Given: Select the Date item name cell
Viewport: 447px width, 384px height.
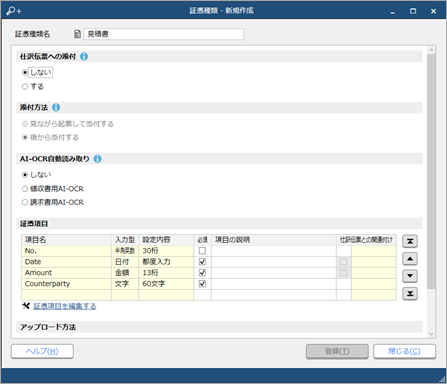Looking at the screenshot, I should tap(66, 262).
